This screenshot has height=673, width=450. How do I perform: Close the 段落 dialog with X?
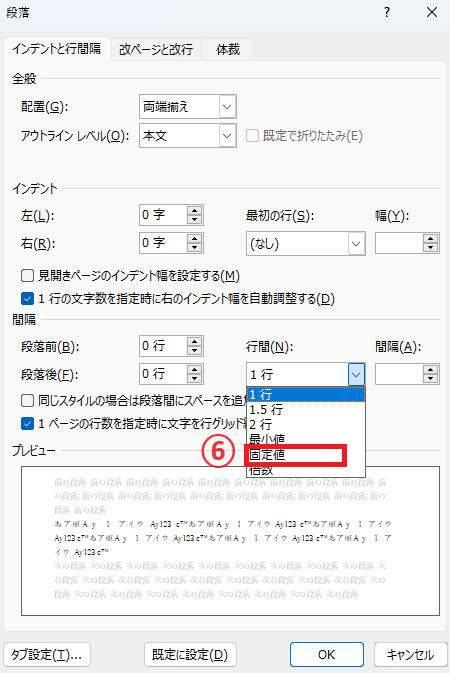pos(432,12)
